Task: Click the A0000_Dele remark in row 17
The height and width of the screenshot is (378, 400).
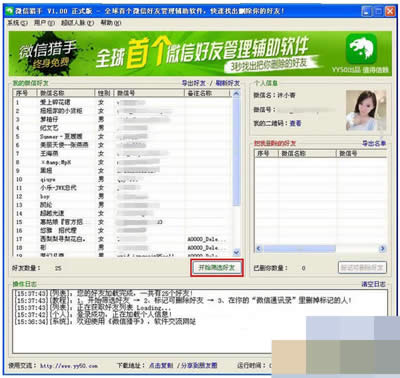Action: pyautogui.click(x=207, y=239)
